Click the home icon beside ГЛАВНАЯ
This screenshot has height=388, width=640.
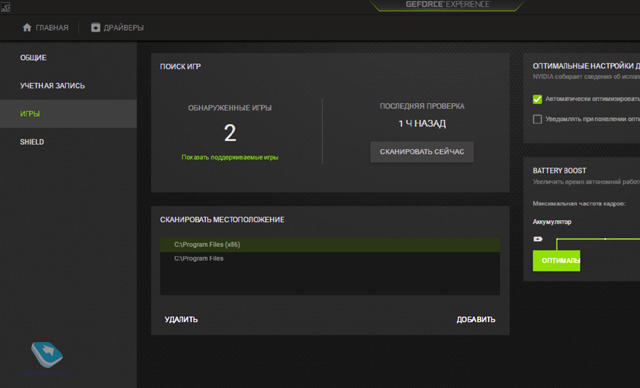coord(27,27)
